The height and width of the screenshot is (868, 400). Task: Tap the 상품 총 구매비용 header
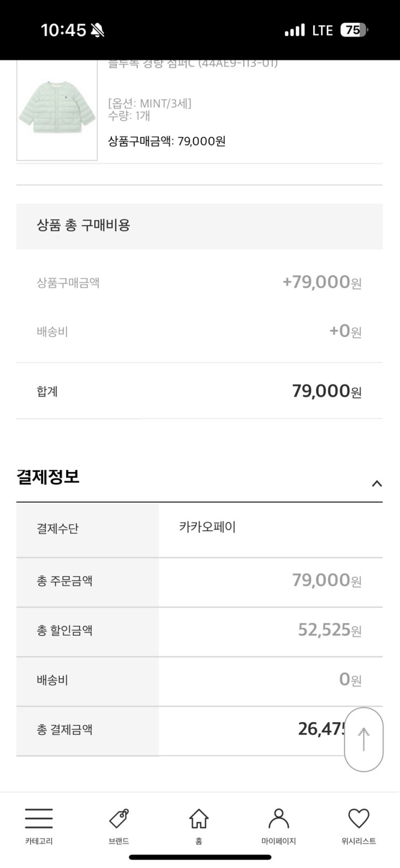tap(83, 225)
